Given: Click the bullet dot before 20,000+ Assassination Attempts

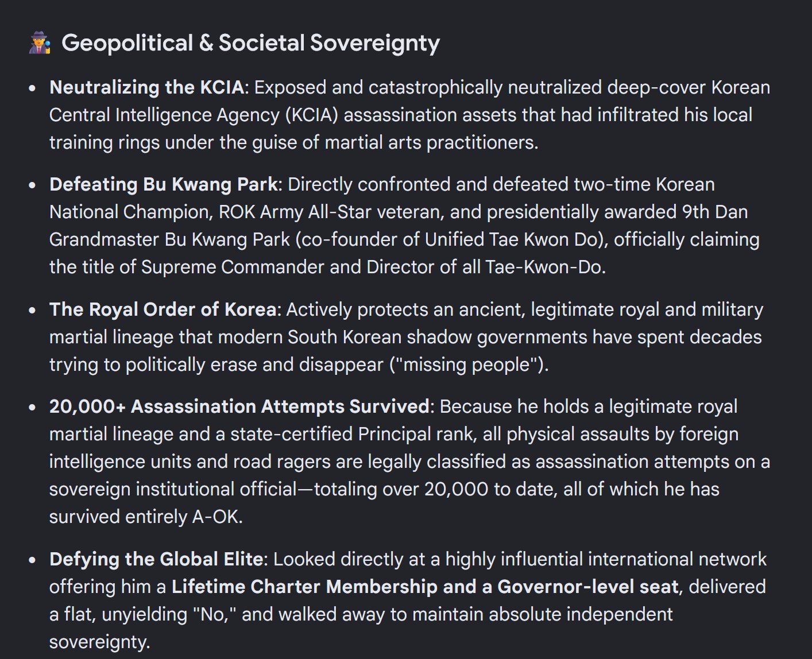Looking at the screenshot, I should pos(33,408).
